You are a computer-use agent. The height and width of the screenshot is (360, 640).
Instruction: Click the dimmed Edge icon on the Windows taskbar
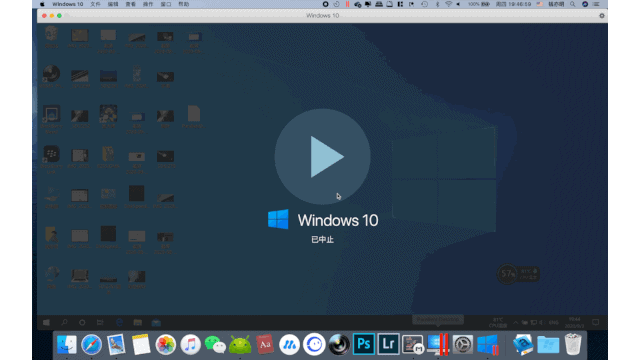point(119,322)
